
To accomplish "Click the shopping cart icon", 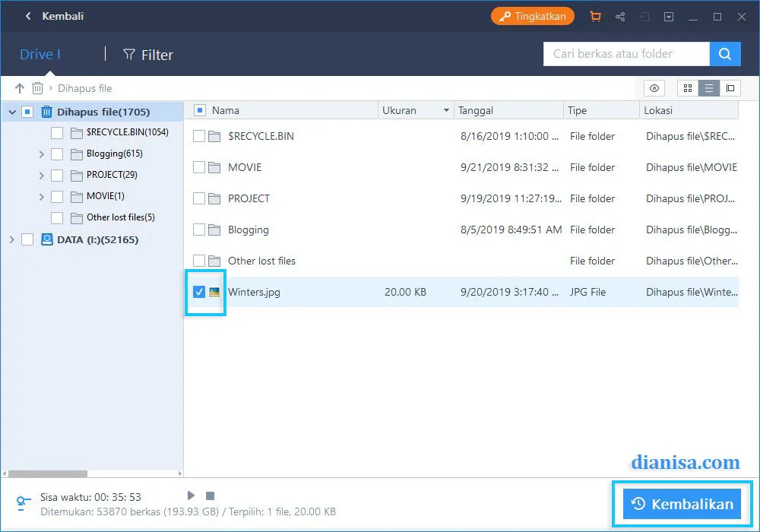I will click(595, 17).
